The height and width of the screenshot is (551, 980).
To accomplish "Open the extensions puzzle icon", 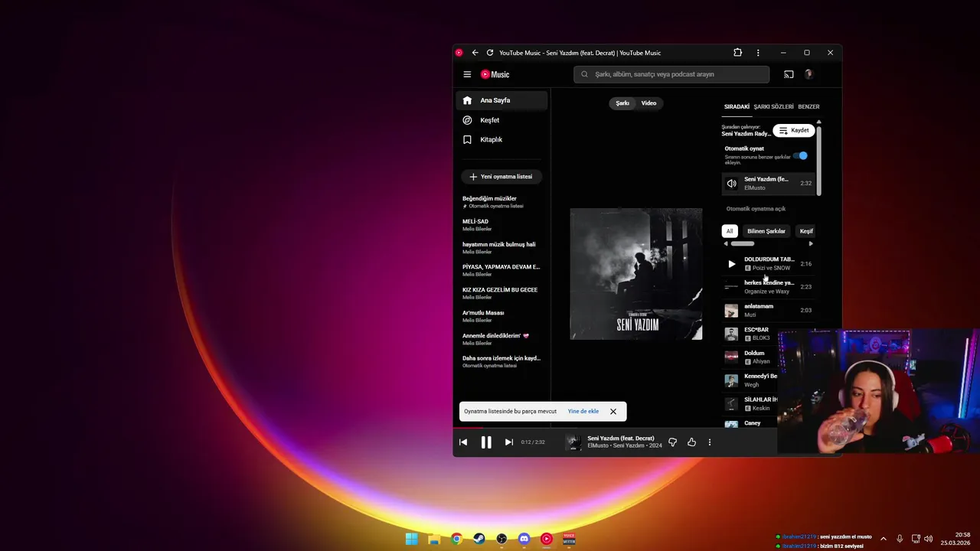I will pyautogui.click(x=738, y=53).
